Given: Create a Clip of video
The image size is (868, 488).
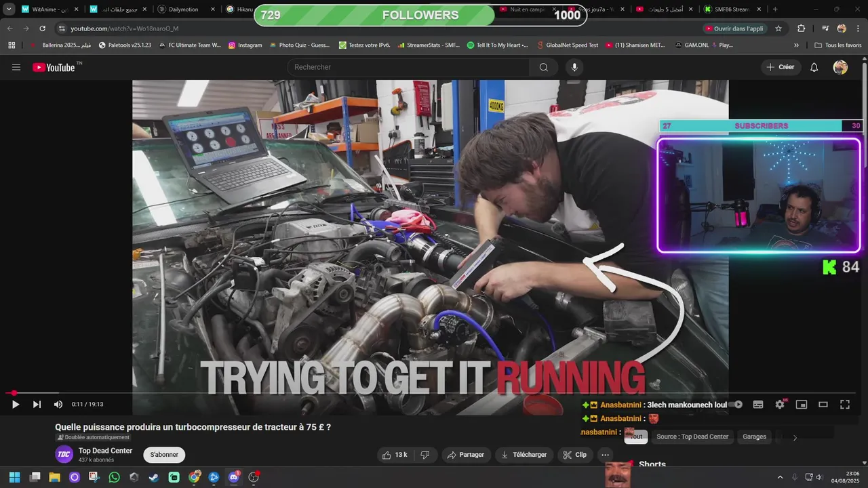Looking at the screenshot, I should tap(575, 455).
